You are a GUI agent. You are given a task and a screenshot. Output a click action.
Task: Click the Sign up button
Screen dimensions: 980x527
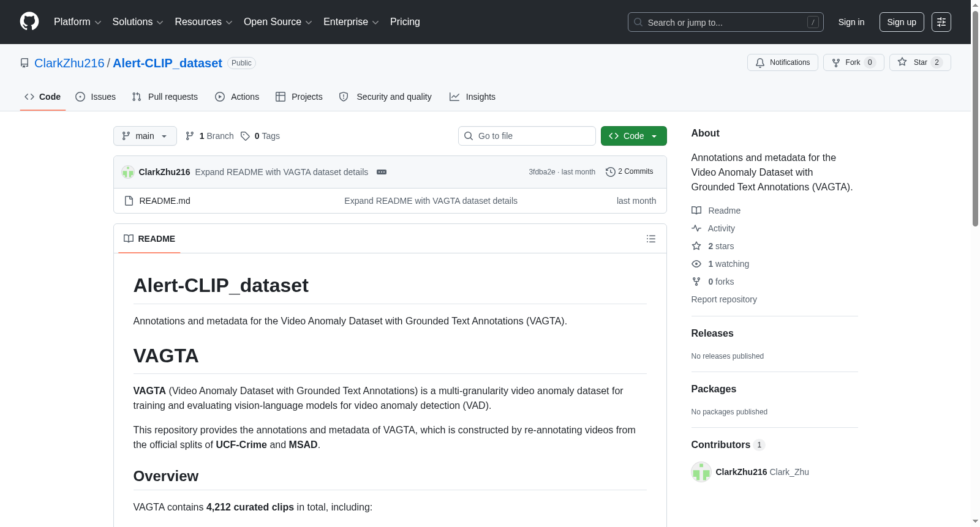click(902, 22)
